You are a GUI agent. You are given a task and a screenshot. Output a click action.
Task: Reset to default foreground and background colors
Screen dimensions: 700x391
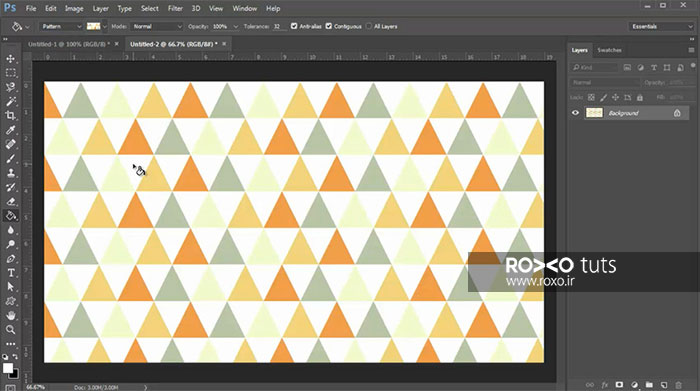coord(5,357)
